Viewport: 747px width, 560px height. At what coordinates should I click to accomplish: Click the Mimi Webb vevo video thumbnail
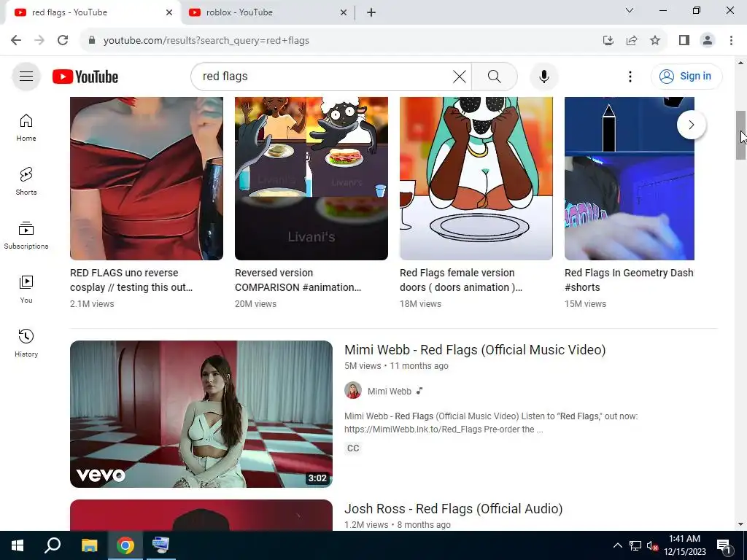click(x=201, y=414)
